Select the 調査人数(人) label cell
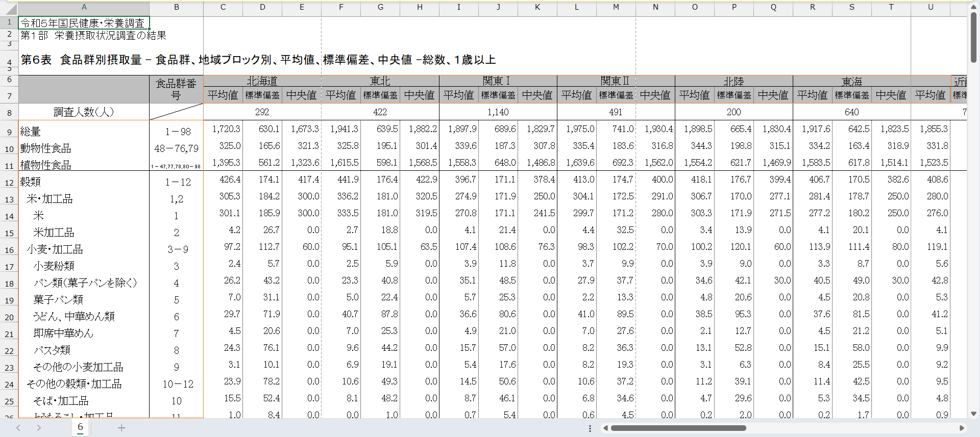980x437 pixels. click(84, 112)
